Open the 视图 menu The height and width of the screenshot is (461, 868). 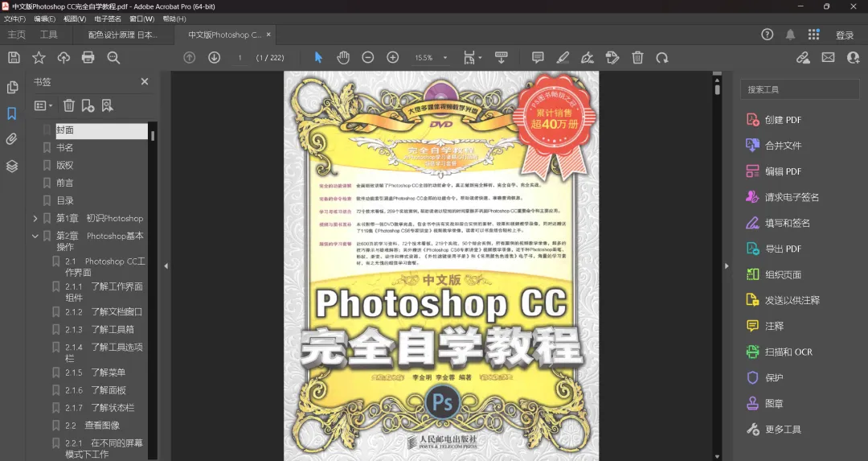click(75, 19)
